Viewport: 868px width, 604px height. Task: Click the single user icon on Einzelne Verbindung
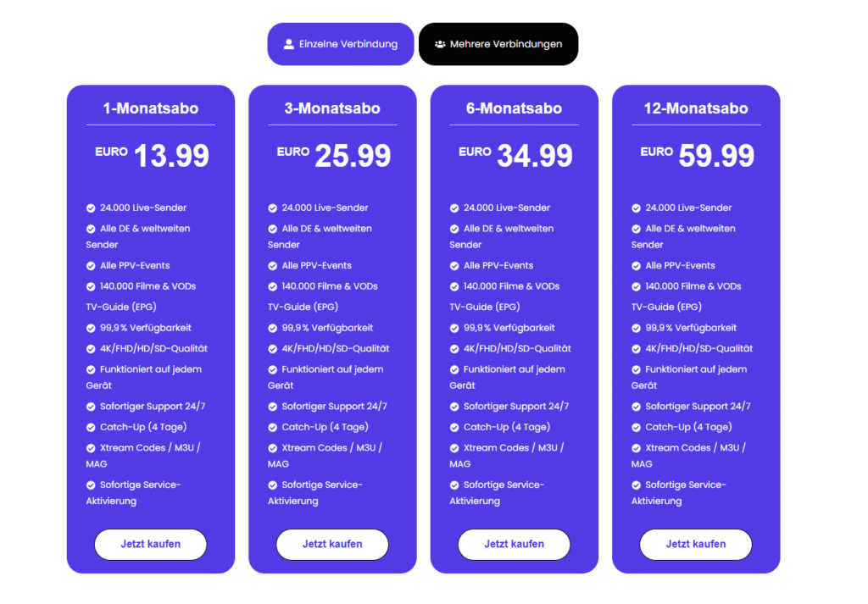289,44
